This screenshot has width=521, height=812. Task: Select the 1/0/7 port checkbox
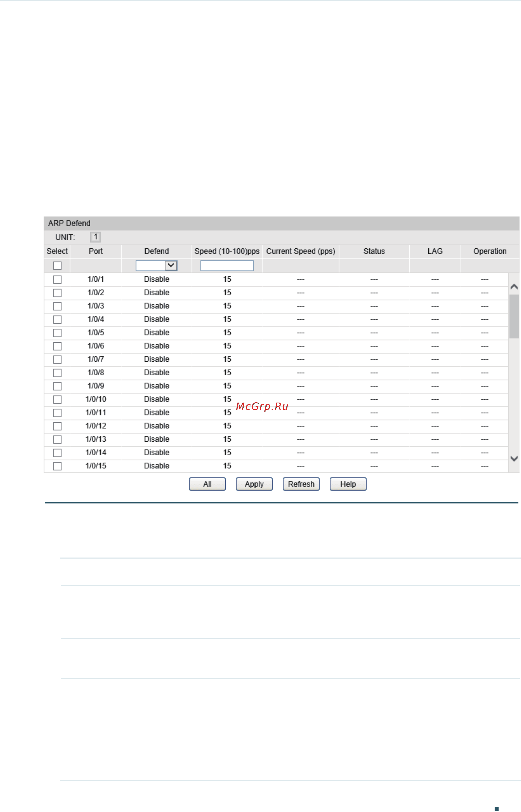pyautogui.click(x=58, y=359)
